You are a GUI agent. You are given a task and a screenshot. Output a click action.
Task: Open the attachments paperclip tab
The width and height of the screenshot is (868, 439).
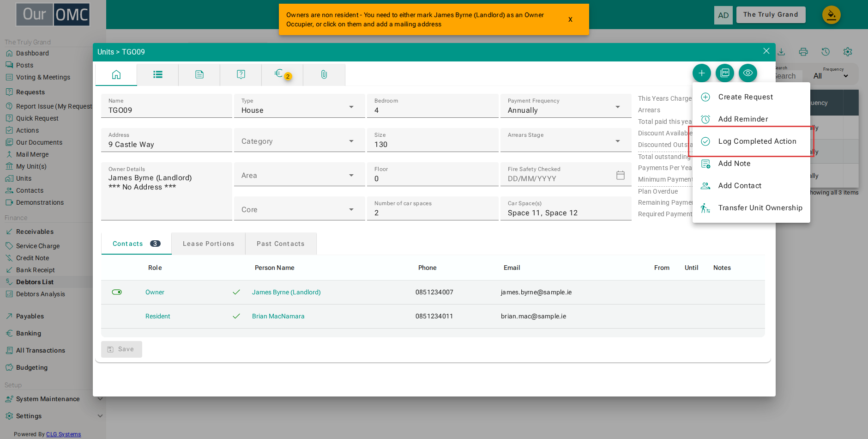(x=324, y=74)
